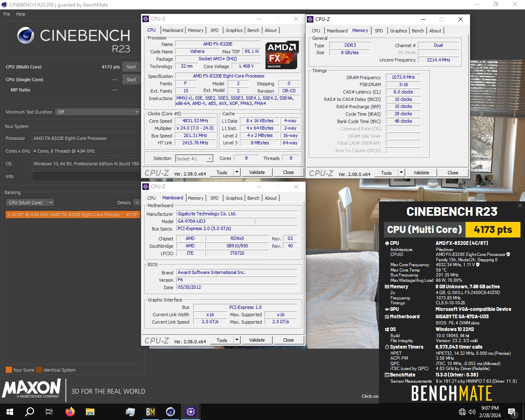Close the BenchMate result overlay
525x420 pixels.
point(520,205)
